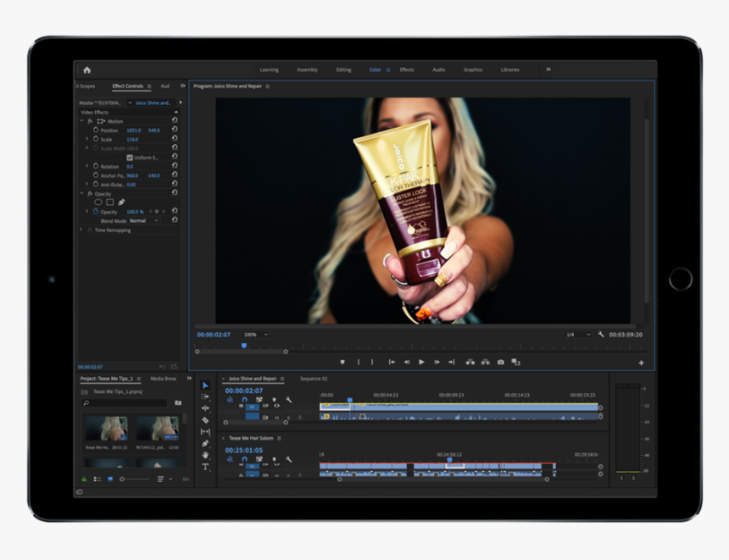Open timeline display settings wrench, Joico sequence

(x=289, y=400)
